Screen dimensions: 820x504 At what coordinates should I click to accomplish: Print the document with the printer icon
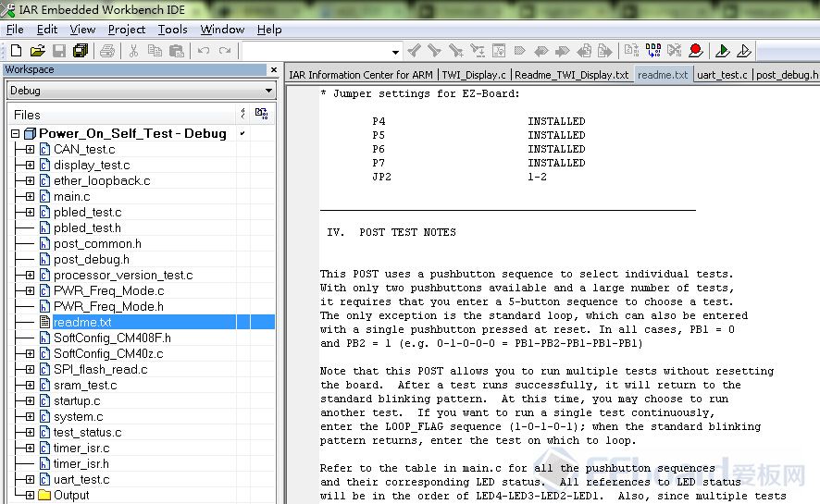[107, 51]
